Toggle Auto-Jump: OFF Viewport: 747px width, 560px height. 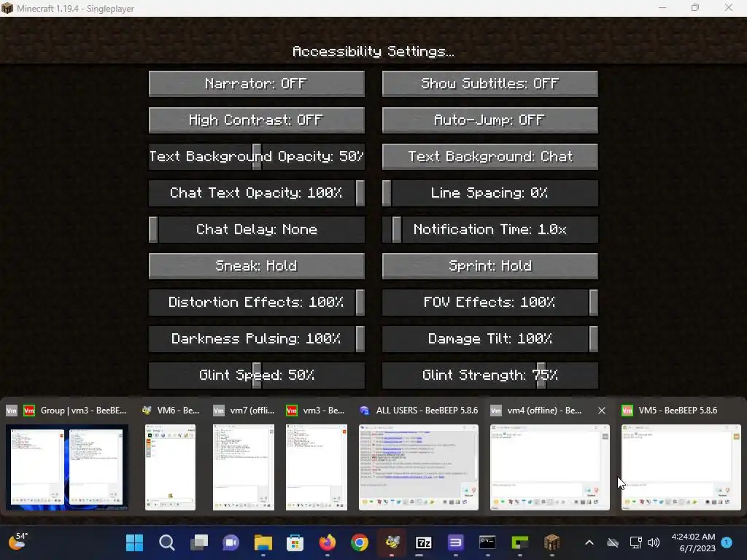tap(489, 120)
